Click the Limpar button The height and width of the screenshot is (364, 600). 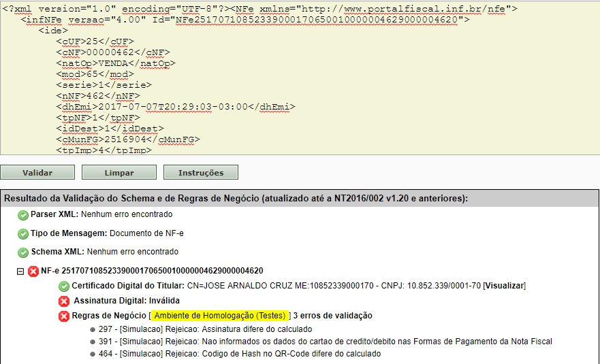click(x=119, y=172)
